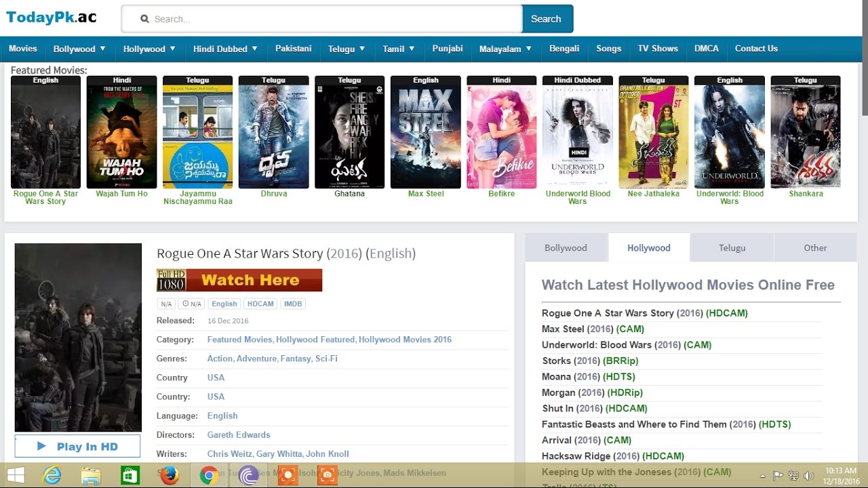Expand the Telugu dropdown in navbar

[347, 49]
